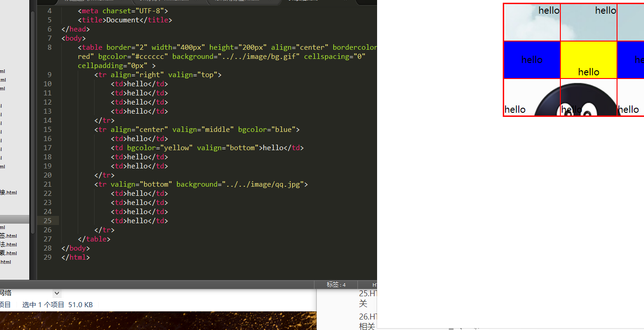Open the 标签: 4 tab size selector

336,285
